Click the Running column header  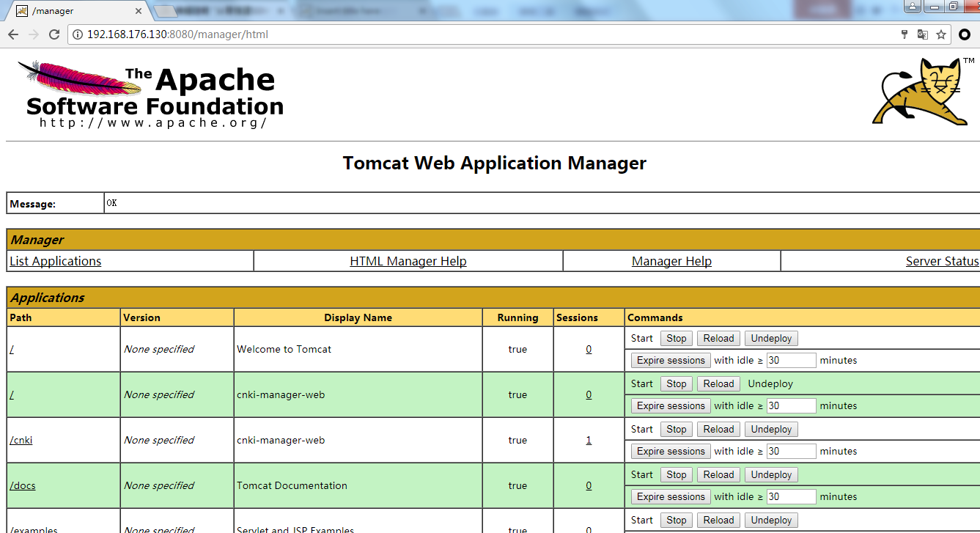click(x=517, y=318)
